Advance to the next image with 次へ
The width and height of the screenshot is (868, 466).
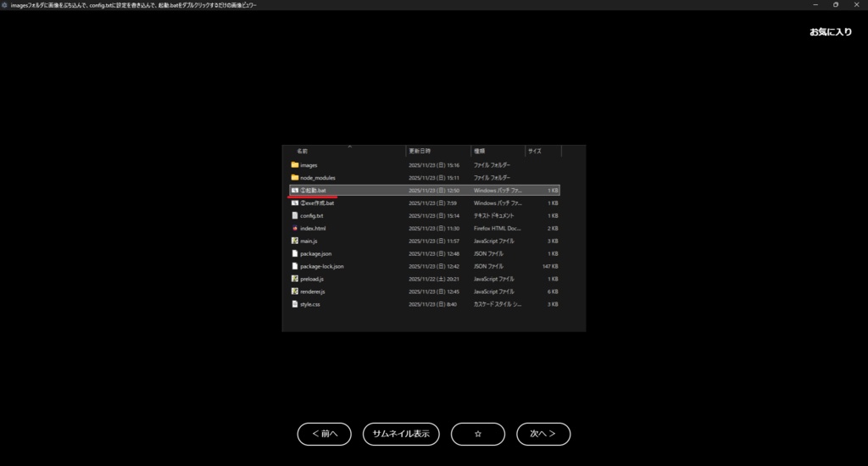(543, 434)
